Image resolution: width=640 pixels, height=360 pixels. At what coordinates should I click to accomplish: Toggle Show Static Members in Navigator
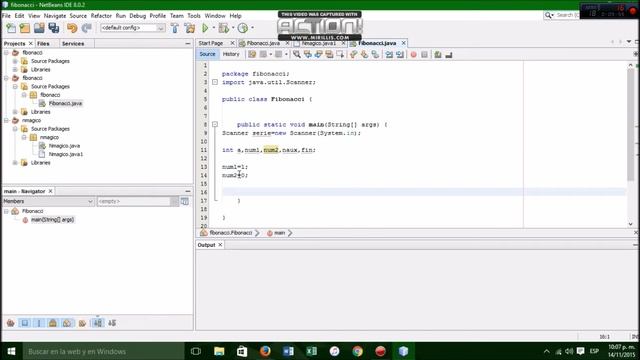[39, 323]
